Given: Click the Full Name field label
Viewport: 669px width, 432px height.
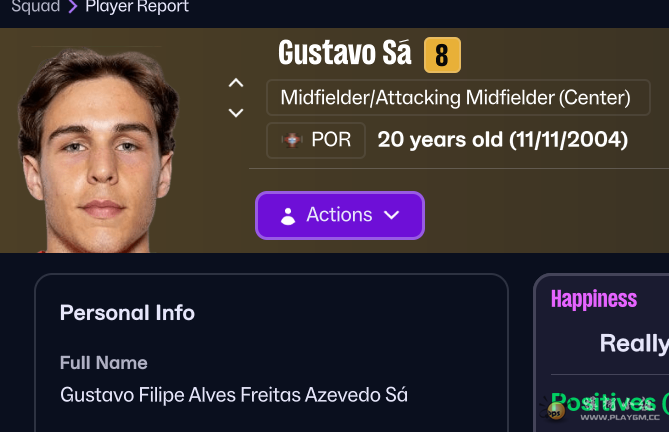Looking at the screenshot, I should click(103, 363).
